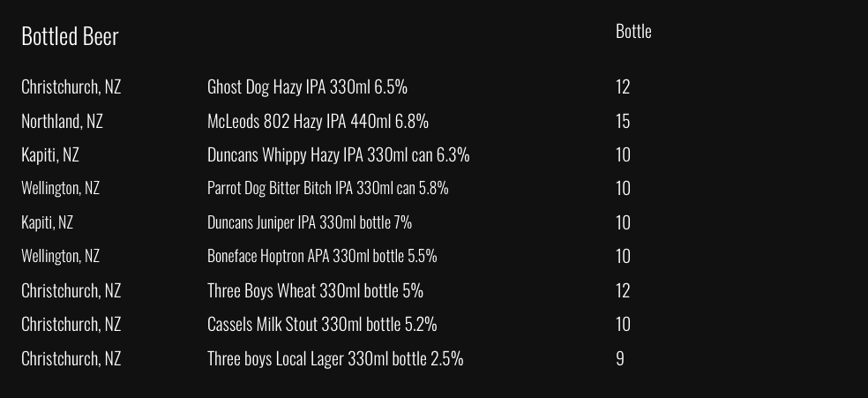Choose Parrot Dog Bitter Bitch IPA
This screenshot has width=868, height=398.
click(x=327, y=188)
